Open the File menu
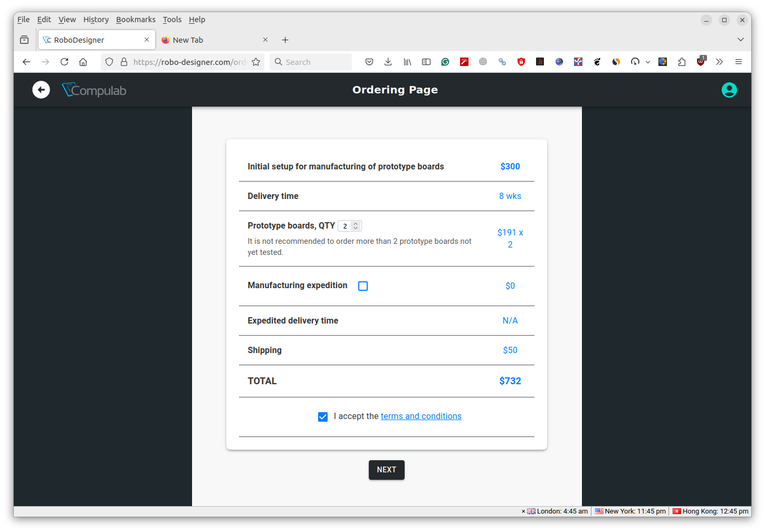 [23, 20]
